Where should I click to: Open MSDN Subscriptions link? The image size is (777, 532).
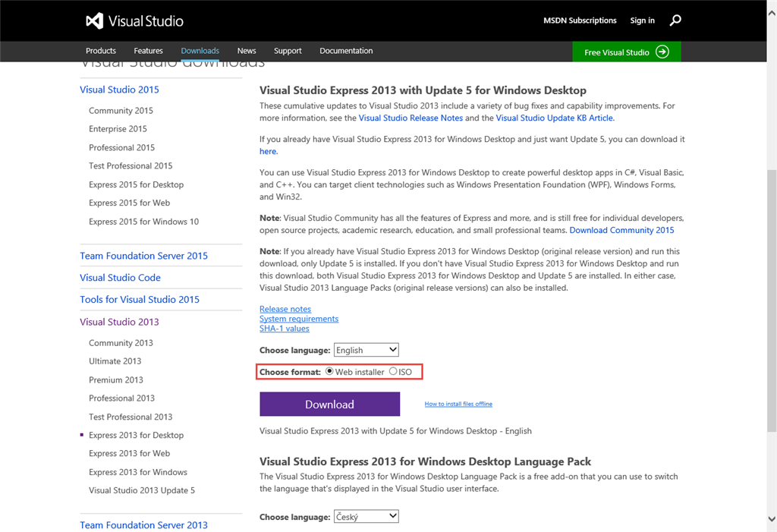tap(580, 20)
